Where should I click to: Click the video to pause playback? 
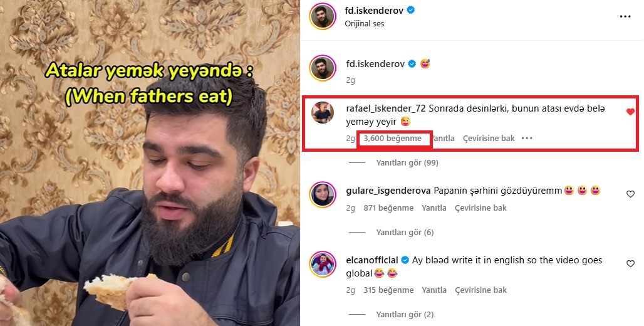(x=150, y=163)
